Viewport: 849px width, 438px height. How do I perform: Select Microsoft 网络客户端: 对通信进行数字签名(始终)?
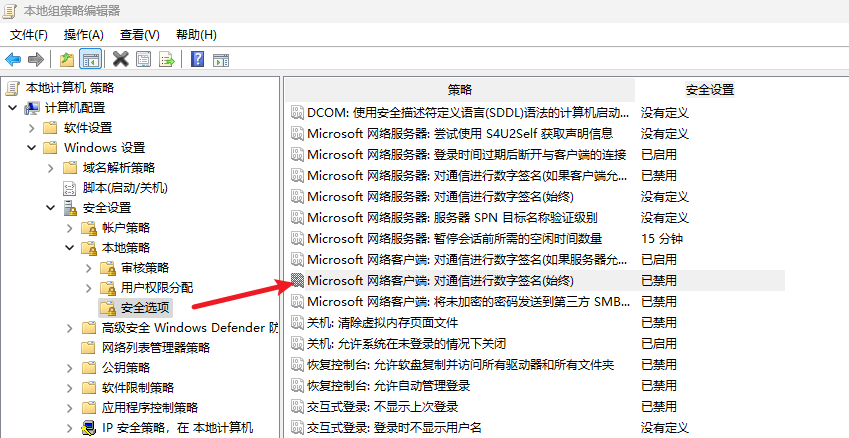click(x=440, y=280)
